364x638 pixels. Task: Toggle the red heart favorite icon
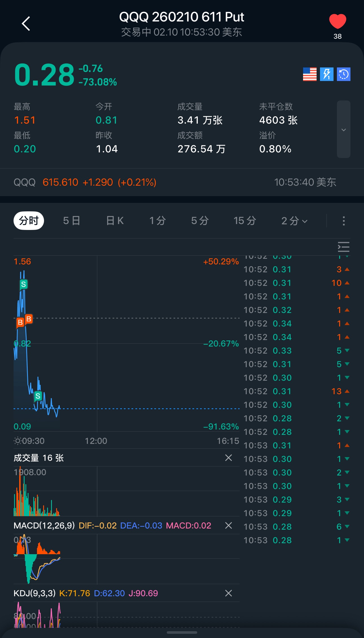click(x=337, y=22)
